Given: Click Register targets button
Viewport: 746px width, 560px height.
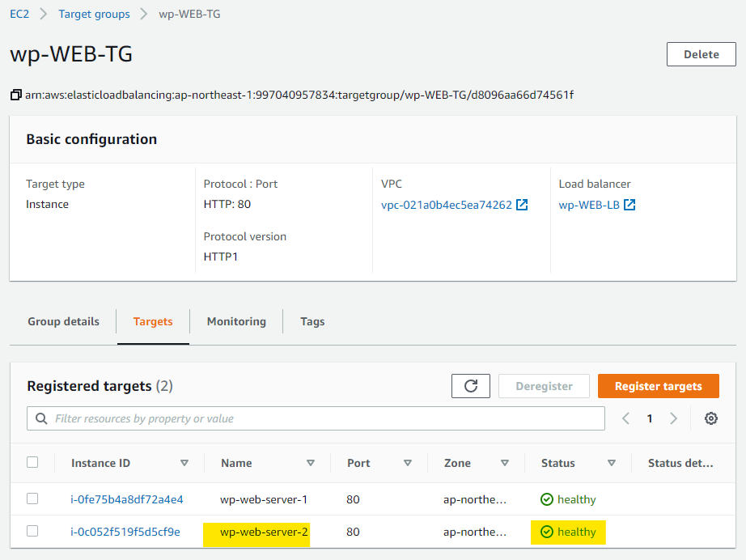Looking at the screenshot, I should (x=658, y=386).
